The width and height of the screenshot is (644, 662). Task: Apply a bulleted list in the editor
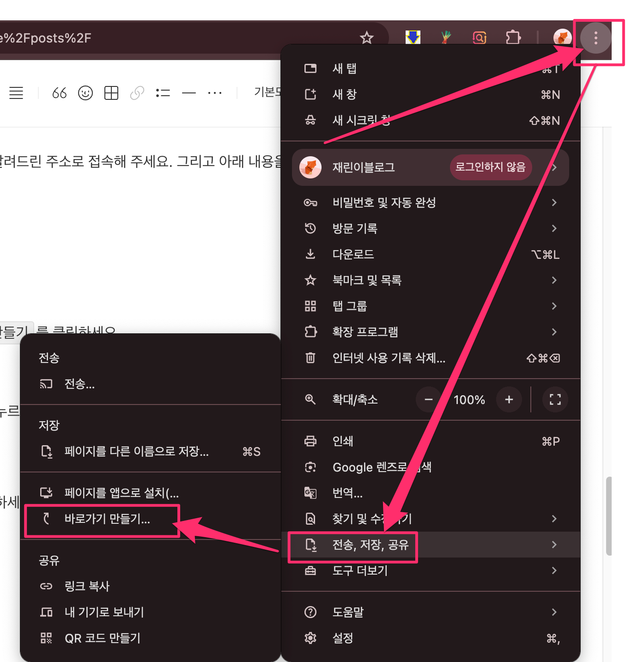pos(163,93)
